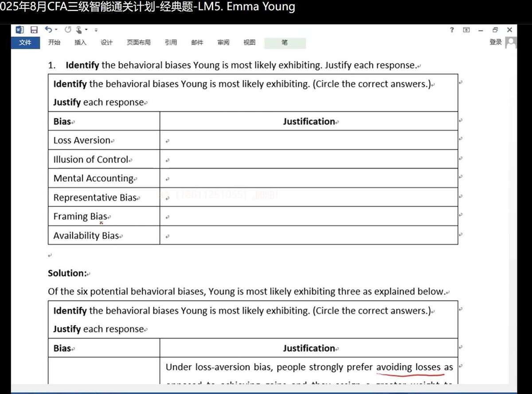The width and height of the screenshot is (532, 394).
Task: Open Word Help question mark
Action: pyautogui.click(x=452, y=30)
